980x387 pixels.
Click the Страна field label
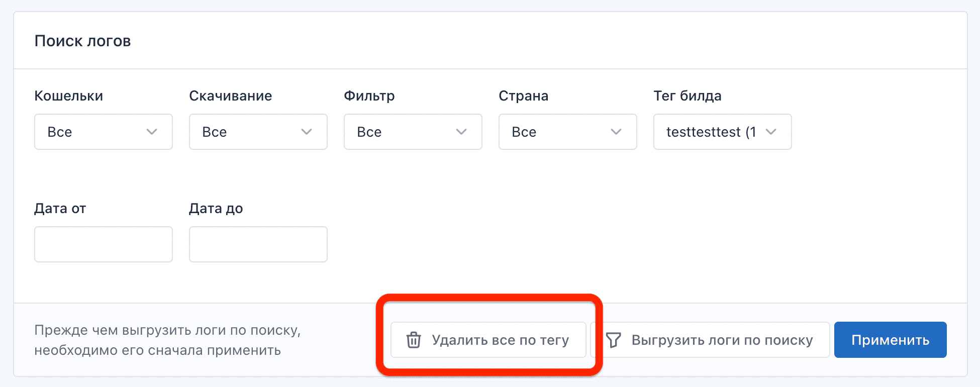[523, 95]
